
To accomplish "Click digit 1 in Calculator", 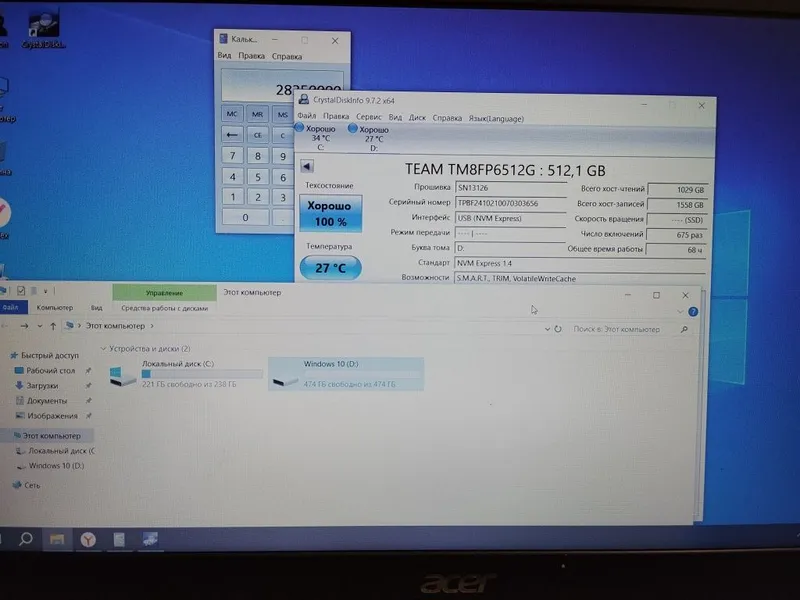I will point(233,197).
